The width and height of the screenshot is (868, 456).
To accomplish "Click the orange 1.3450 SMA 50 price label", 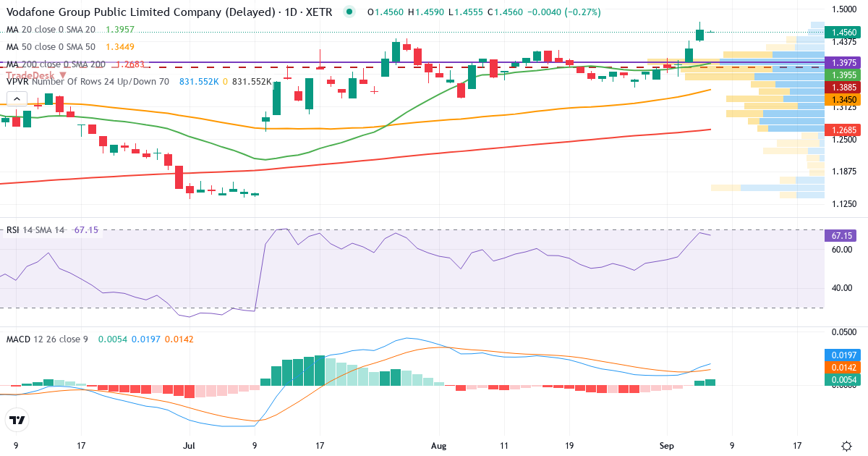I will (844, 99).
